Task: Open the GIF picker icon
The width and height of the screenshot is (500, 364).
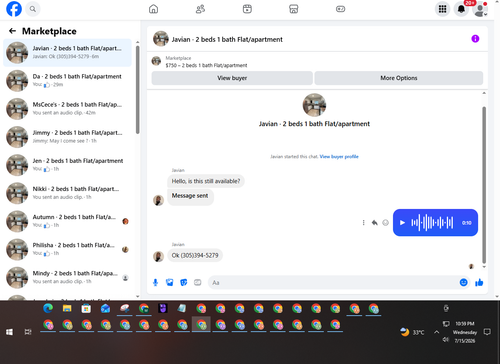Action: pos(198,283)
